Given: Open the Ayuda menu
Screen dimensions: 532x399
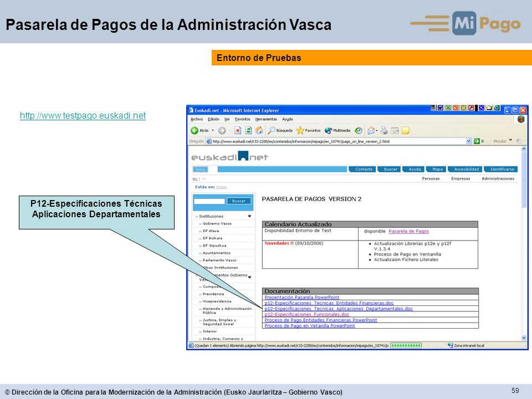Looking at the screenshot, I should click(x=288, y=119).
